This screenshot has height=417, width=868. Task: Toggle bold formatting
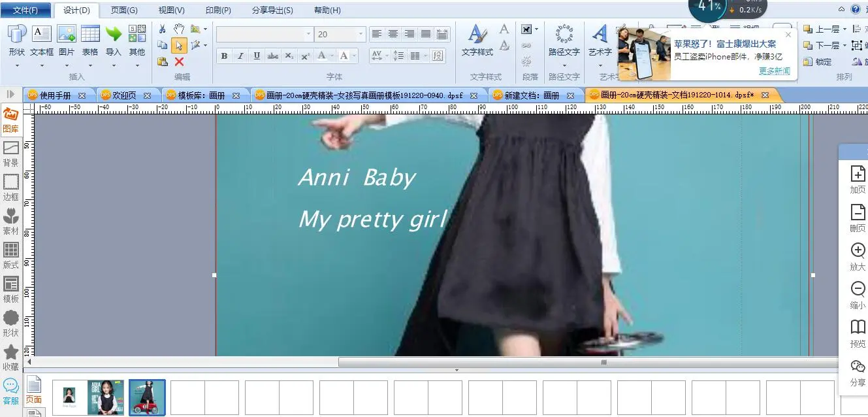coord(224,56)
